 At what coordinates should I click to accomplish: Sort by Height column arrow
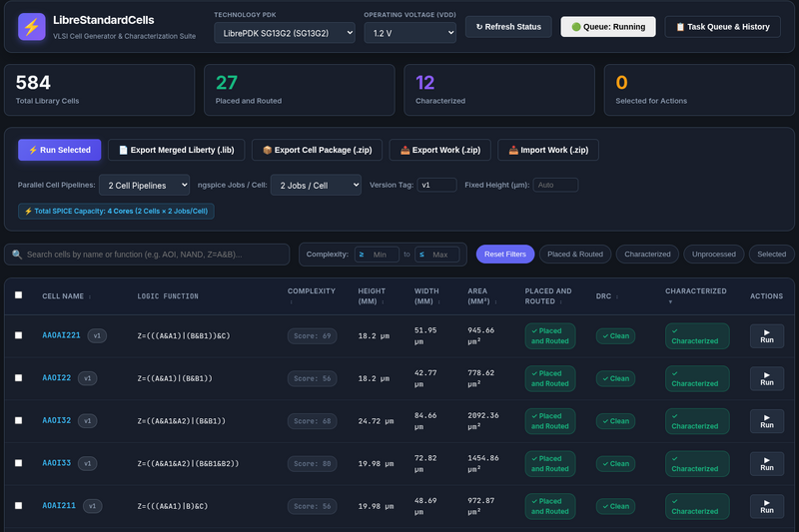(x=383, y=301)
